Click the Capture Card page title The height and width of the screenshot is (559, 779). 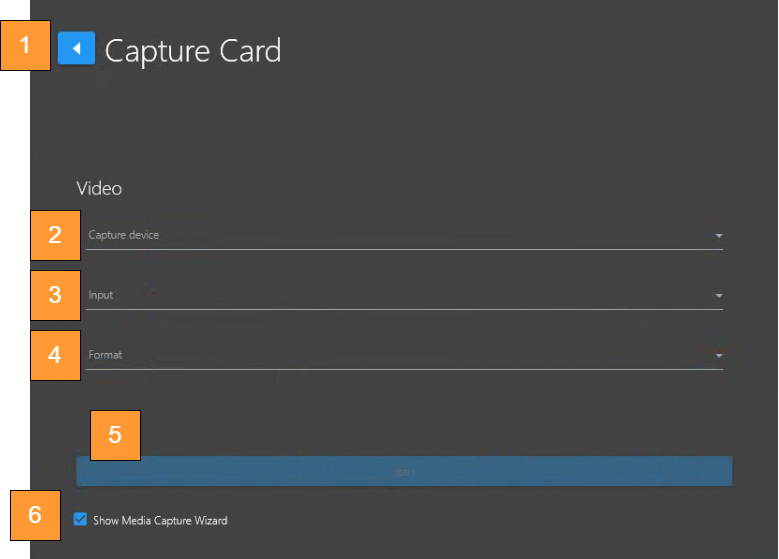[x=193, y=50]
